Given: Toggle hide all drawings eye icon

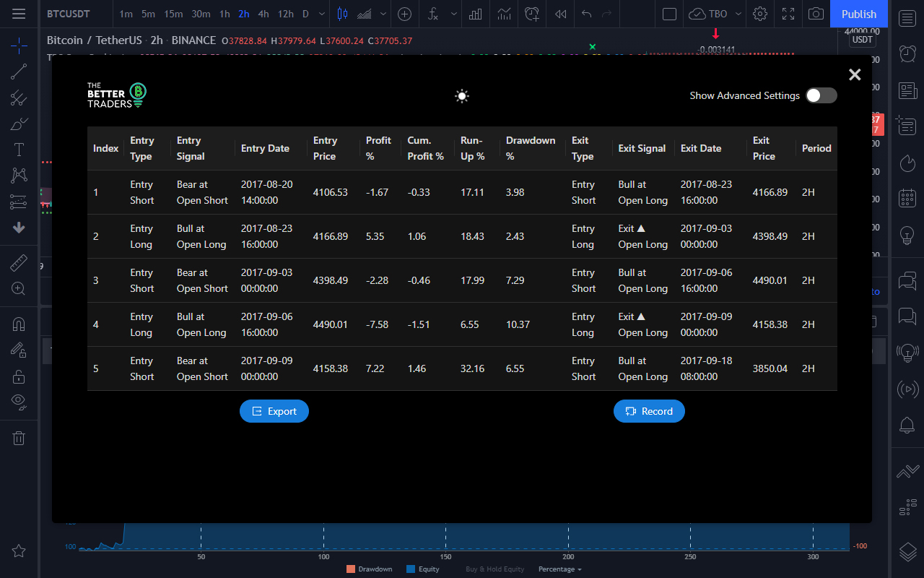Looking at the screenshot, I should point(19,402).
